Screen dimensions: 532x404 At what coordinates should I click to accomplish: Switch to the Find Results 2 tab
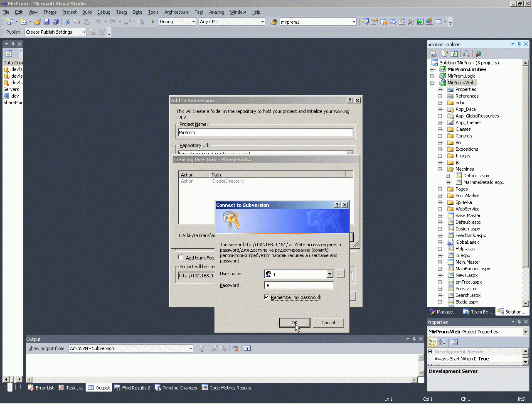point(132,388)
